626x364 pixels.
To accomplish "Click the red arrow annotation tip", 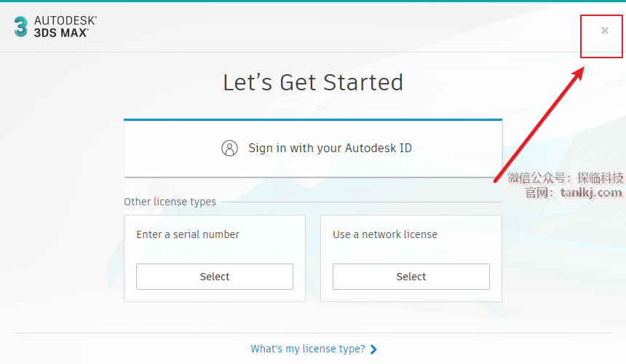I will pos(582,68).
